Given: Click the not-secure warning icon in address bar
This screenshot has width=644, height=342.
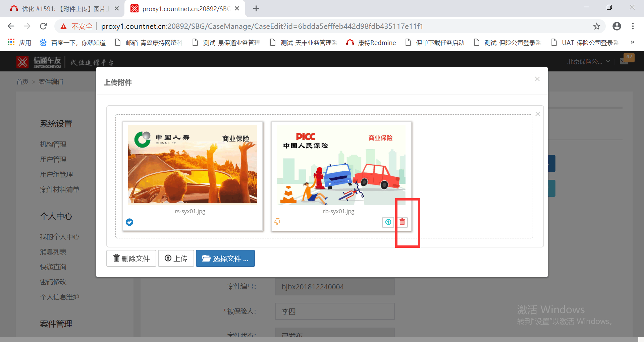Looking at the screenshot, I should click(63, 26).
